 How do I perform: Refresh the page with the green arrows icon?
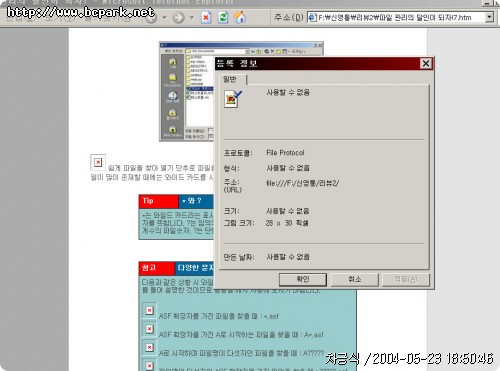pyautogui.click(x=223, y=17)
